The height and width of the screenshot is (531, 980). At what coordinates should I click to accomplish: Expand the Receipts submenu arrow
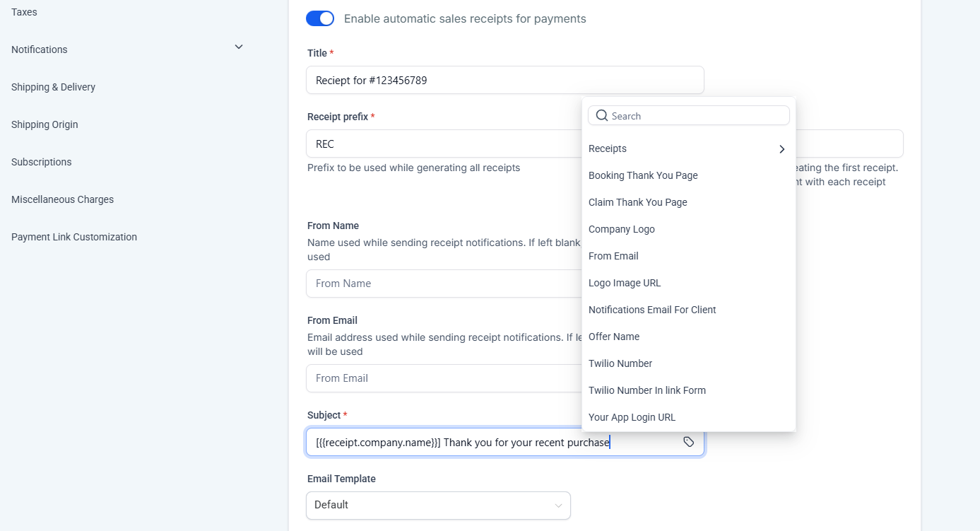[781, 149]
